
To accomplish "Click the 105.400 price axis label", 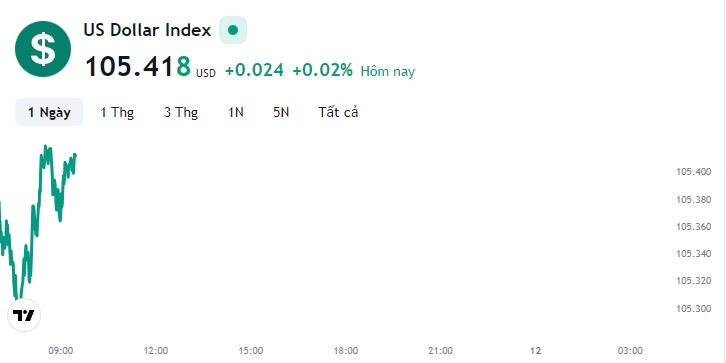I will (694, 172).
